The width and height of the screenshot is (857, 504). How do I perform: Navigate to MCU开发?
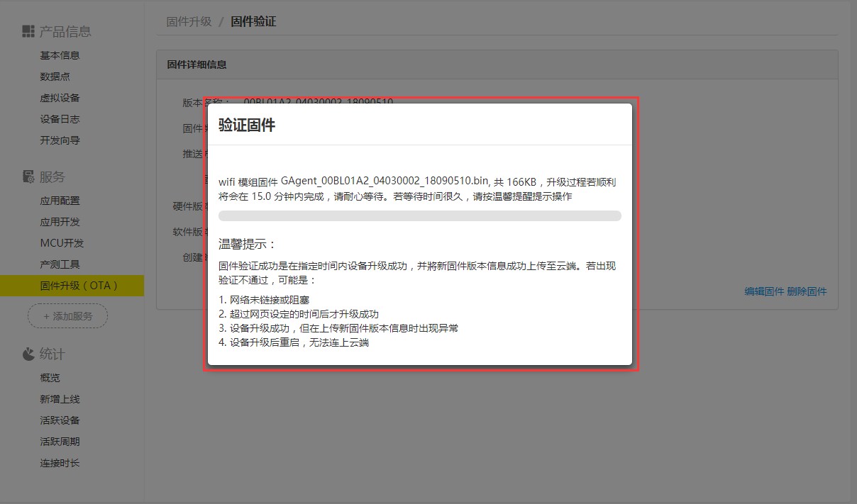click(62, 243)
